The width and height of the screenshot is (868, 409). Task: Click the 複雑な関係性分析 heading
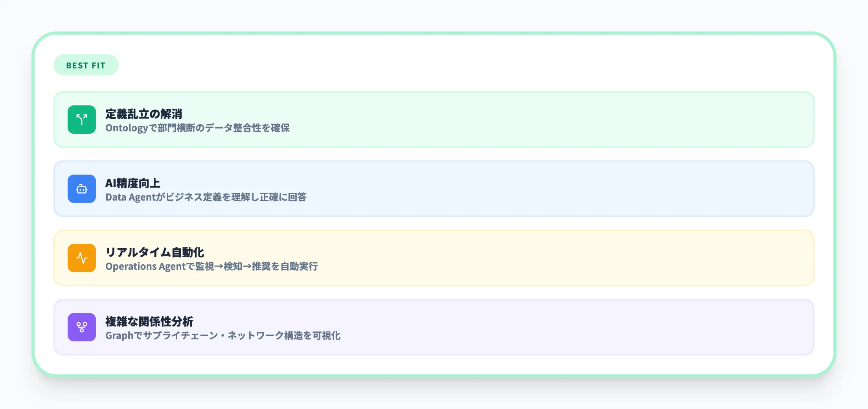tap(149, 321)
